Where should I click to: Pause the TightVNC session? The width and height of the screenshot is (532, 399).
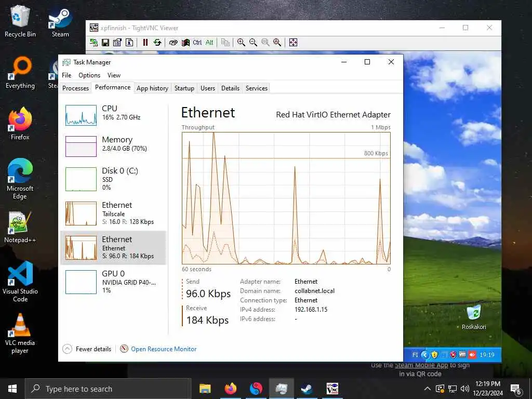(x=145, y=43)
